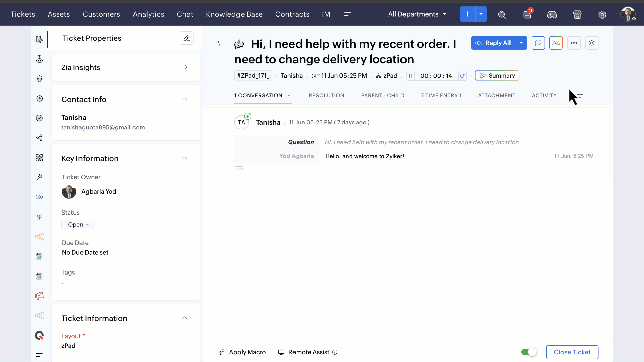Collapse the Contact Info section
This screenshot has width=644, height=362.
click(184, 99)
